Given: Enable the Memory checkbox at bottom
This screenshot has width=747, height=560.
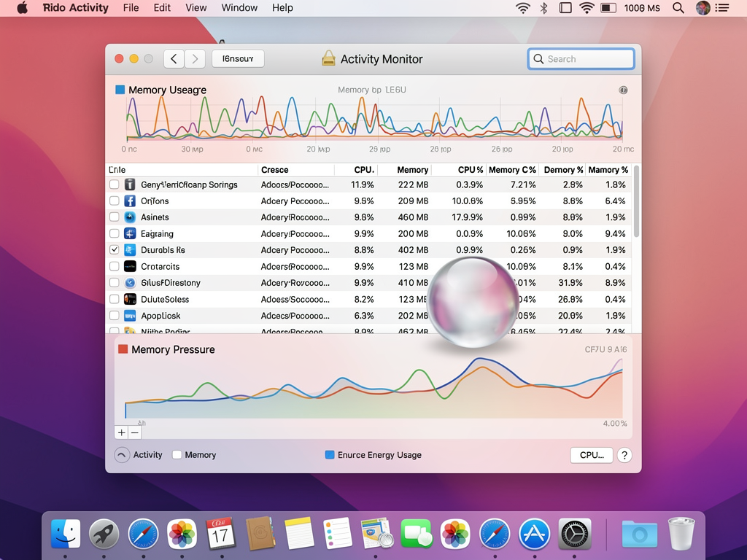Looking at the screenshot, I should point(177,455).
